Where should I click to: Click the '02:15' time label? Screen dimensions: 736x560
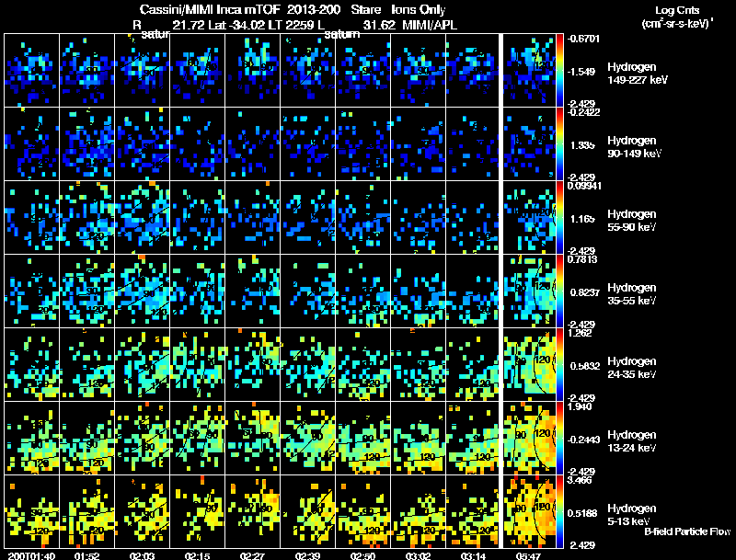tap(197, 555)
